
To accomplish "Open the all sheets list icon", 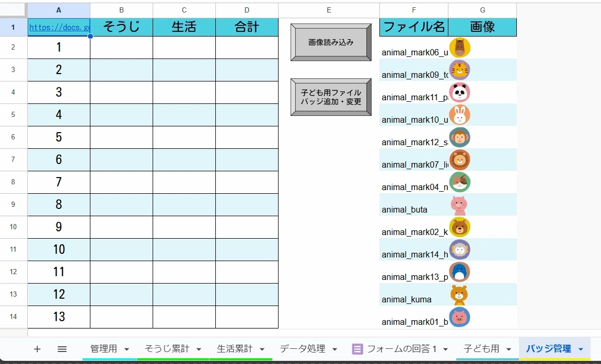I will click(x=62, y=349).
